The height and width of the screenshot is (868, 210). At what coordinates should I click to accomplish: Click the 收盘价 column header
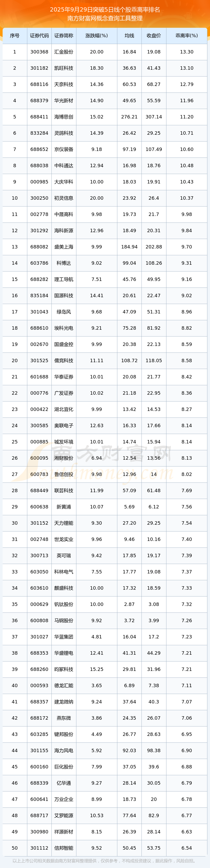pyautogui.click(x=154, y=36)
